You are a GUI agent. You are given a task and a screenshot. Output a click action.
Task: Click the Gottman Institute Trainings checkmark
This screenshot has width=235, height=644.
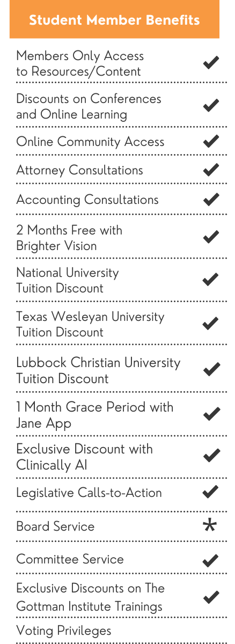pos(211,597)
